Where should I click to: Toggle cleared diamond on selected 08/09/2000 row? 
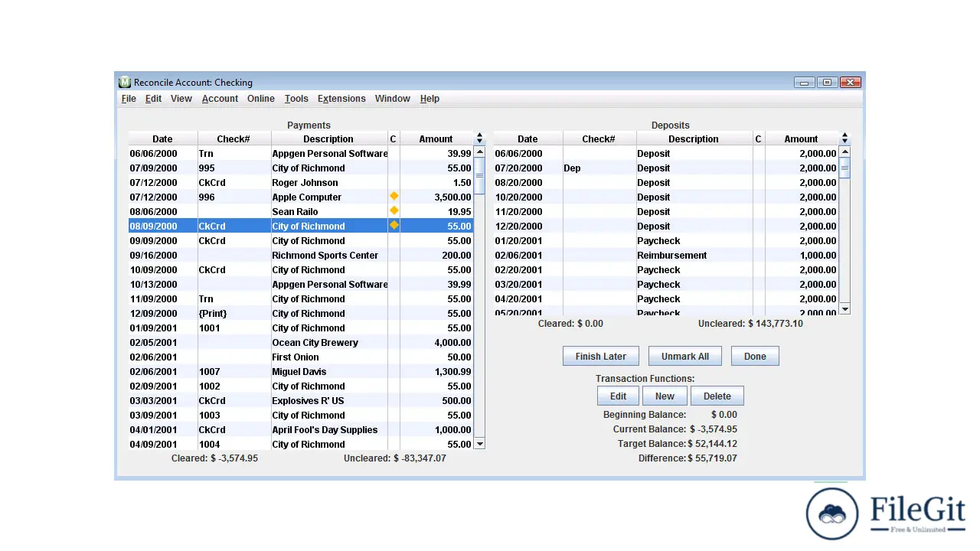394,226
